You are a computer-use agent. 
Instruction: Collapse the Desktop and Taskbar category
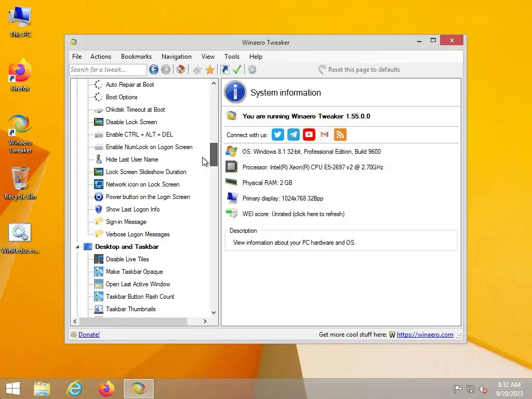tap(78, 247)
